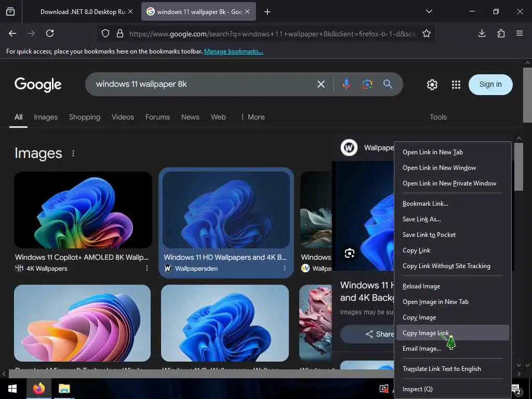This screenshot has height=399, width=532.
Task: Close the windows 11 wallpaper tab
Action: click(247, 11)
